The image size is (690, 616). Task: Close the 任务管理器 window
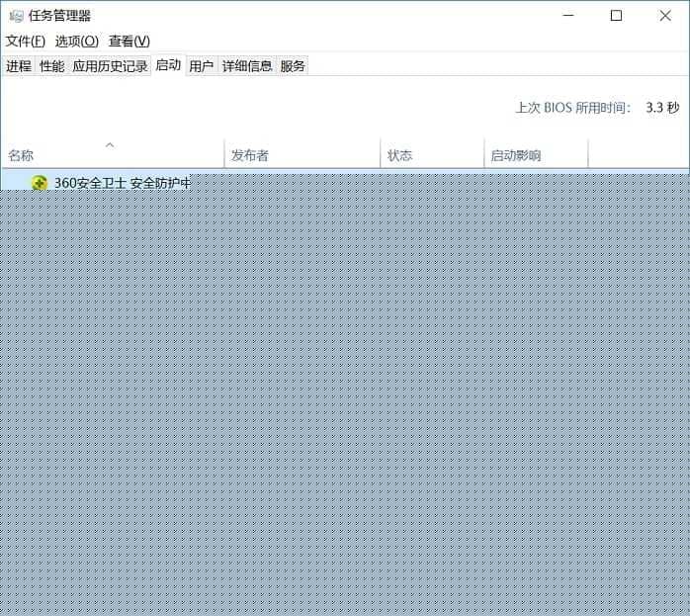665,16
